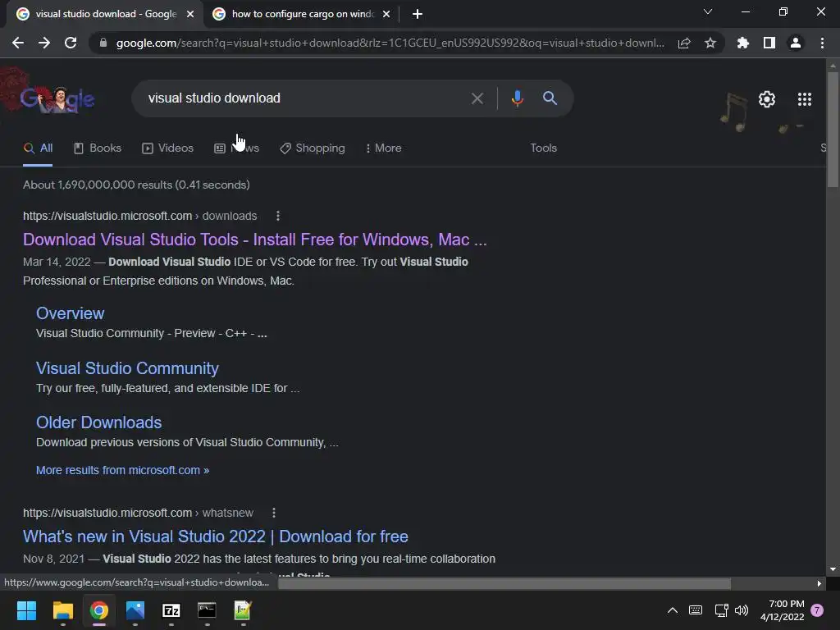Click the scroll-right arrow of horizontal scrollbar

(819, 583)
